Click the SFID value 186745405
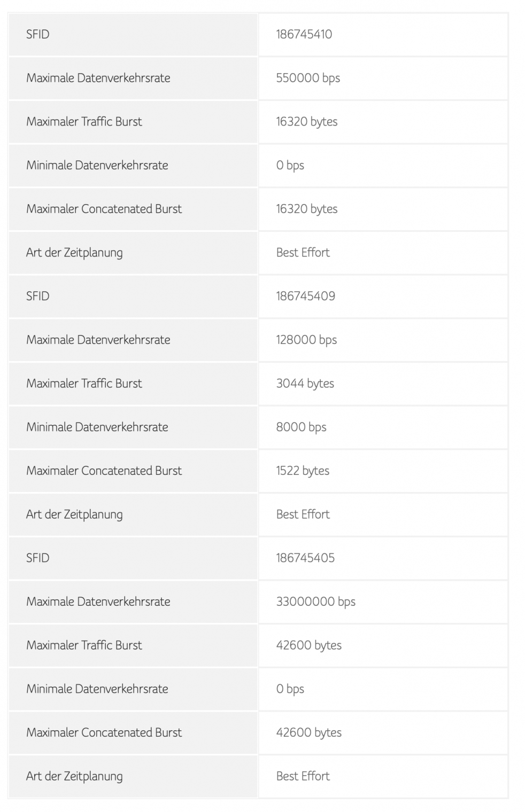 [305, 558]
